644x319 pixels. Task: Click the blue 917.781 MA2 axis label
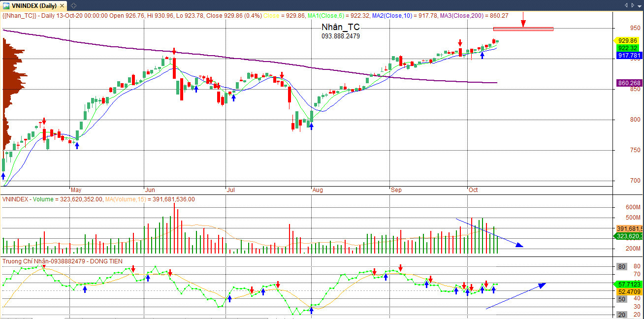(x=628, y=56)
